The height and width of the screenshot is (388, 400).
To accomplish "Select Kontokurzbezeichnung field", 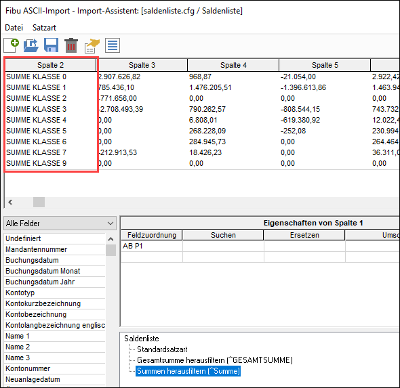I will [x=54, y=304].
